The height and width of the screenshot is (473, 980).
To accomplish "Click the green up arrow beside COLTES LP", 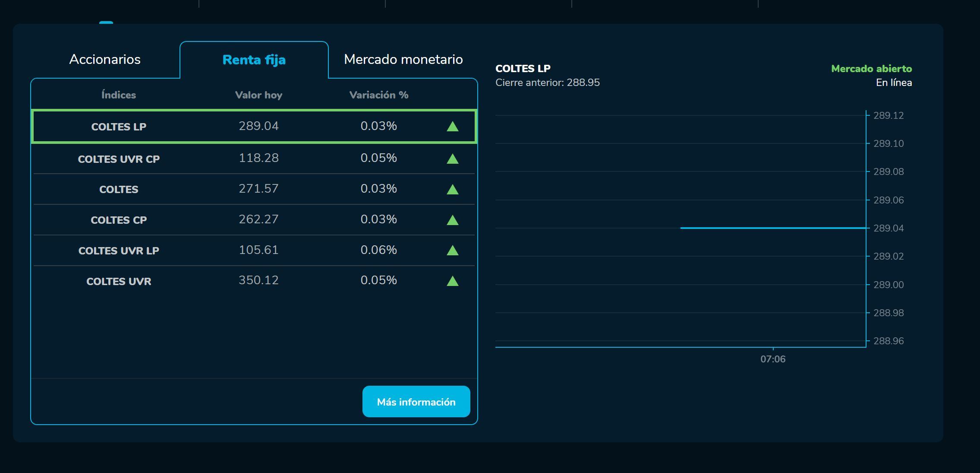I will pos(454,127).
